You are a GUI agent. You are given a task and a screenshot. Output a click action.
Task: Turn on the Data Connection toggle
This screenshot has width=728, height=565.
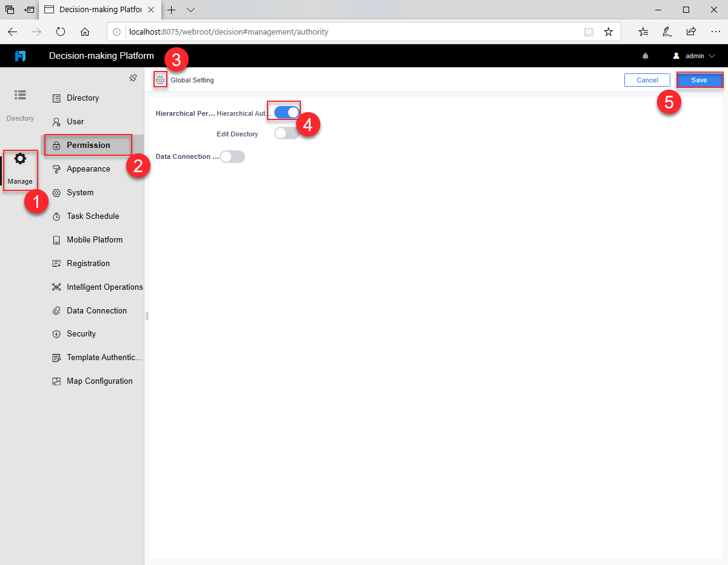coord(232,156)
